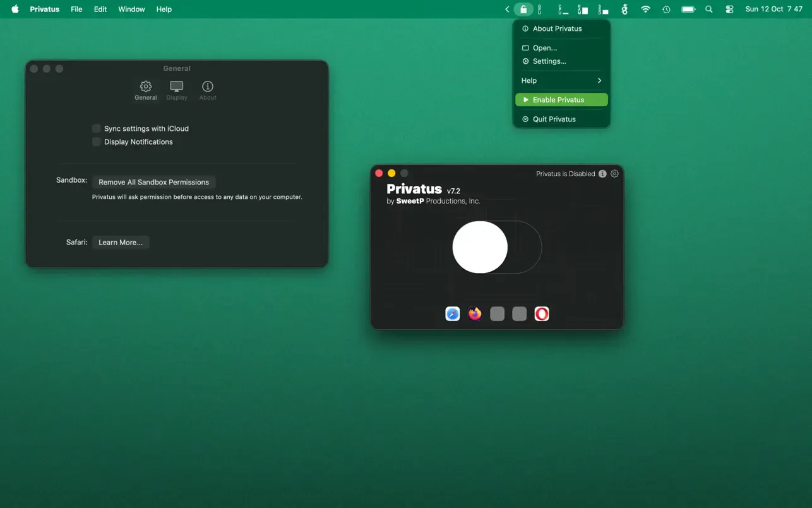Click the Firefox browser icon in Privatus
The width and height of the screenshot is (812, 508).
[475, 314]
